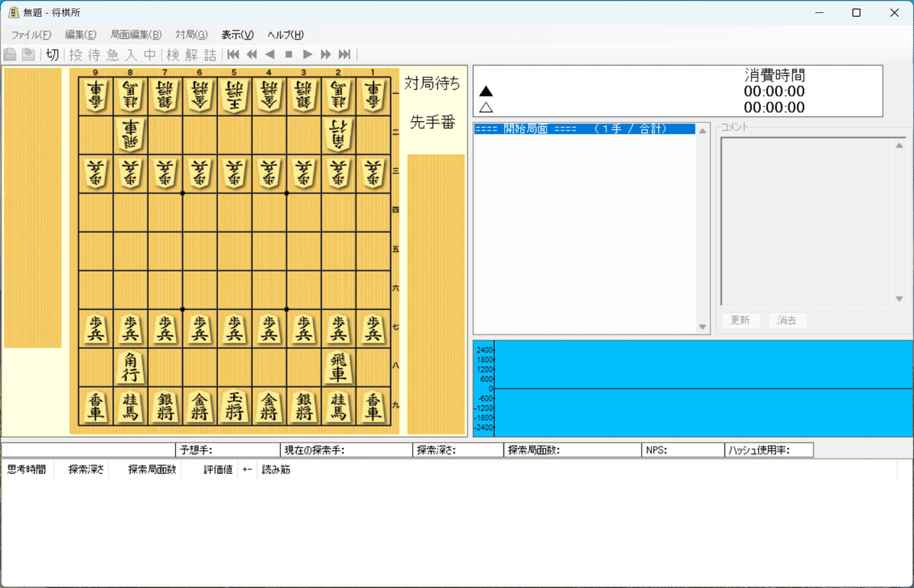The width and height of the screenshot is (914, 588).
Task: Click the 探索局面数 column header
Action: (152, 470)
